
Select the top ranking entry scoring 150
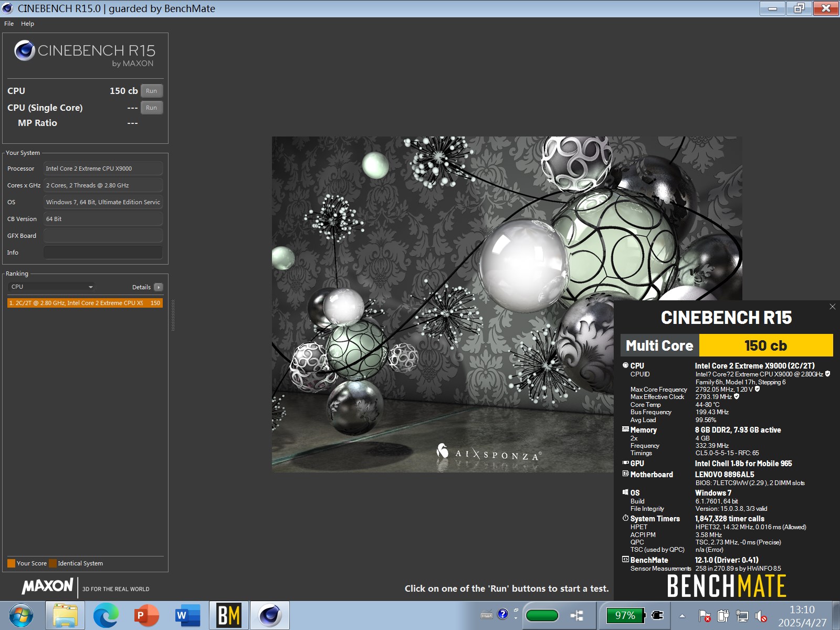click(x=85, y=303)
